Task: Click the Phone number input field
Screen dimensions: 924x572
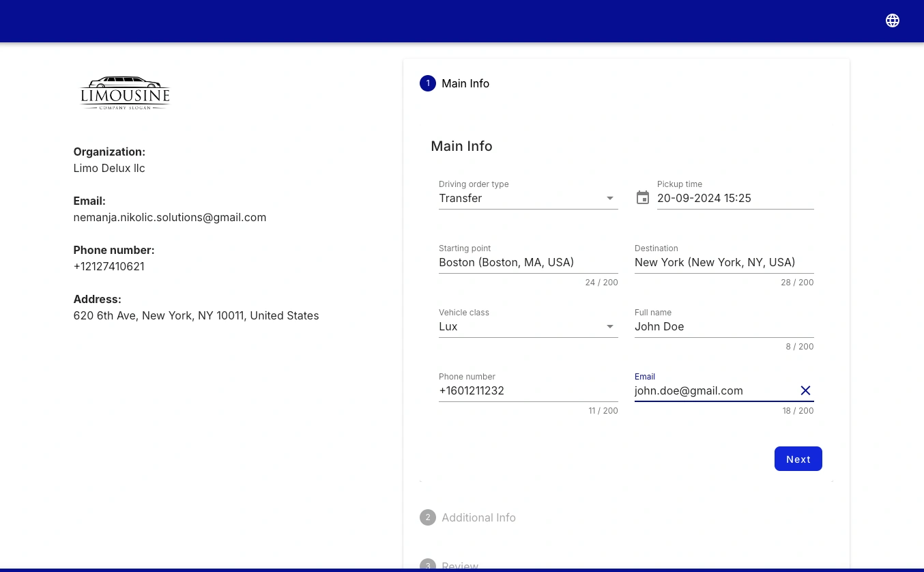Action: pyautogui.click(x=528, y=391)
